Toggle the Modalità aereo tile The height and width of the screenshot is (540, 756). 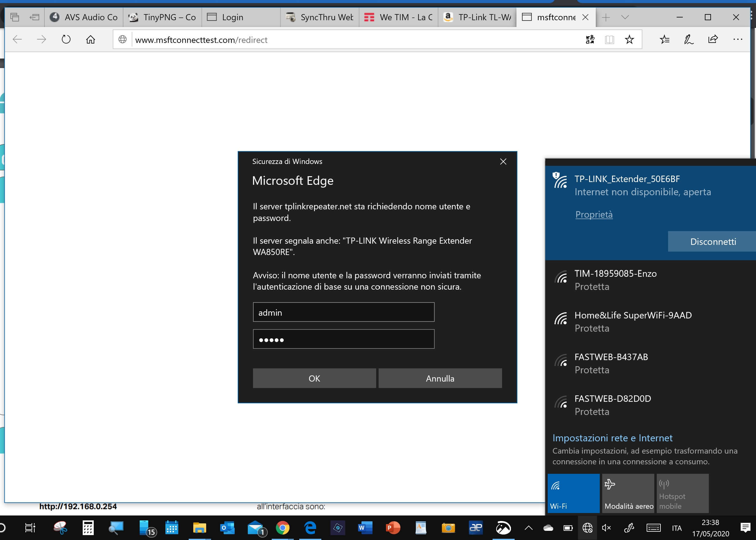click(x=628, y=493)
